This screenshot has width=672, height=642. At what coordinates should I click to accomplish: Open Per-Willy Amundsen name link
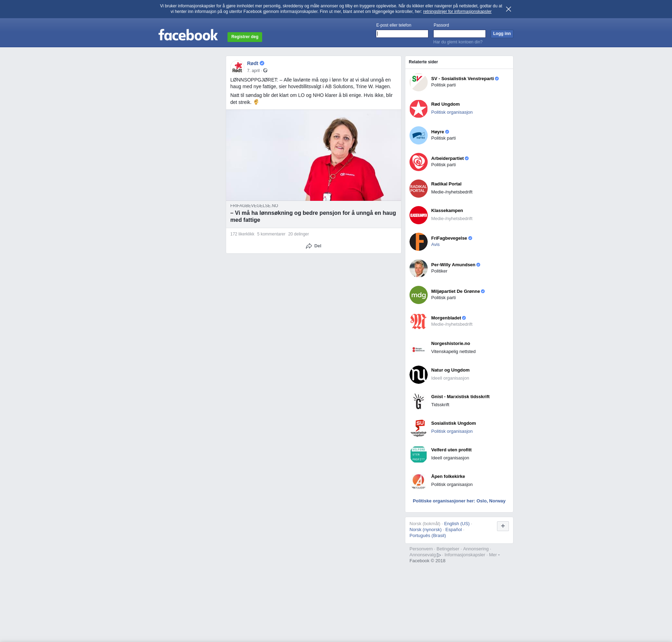click(453, 265)
